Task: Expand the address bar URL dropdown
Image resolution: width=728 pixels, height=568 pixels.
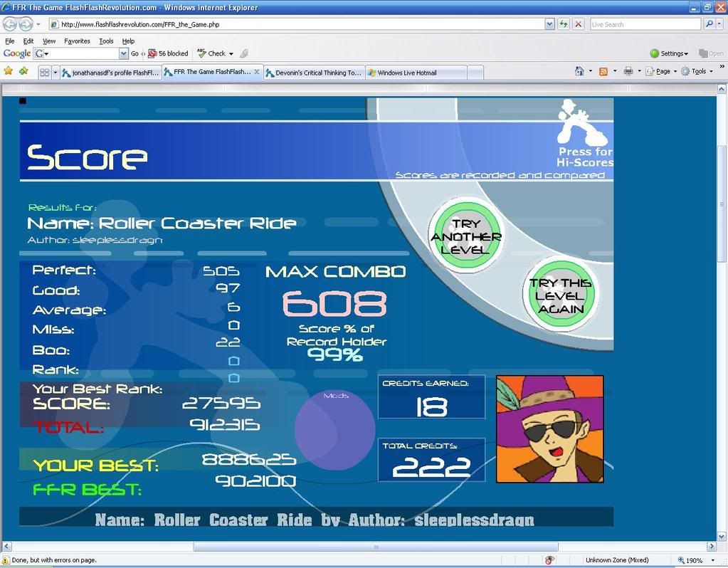Action: coord(549,24)
